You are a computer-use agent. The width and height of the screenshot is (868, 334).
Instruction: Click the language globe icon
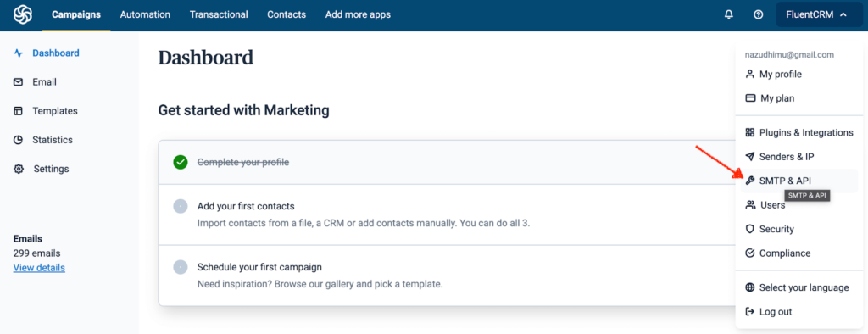750,287
